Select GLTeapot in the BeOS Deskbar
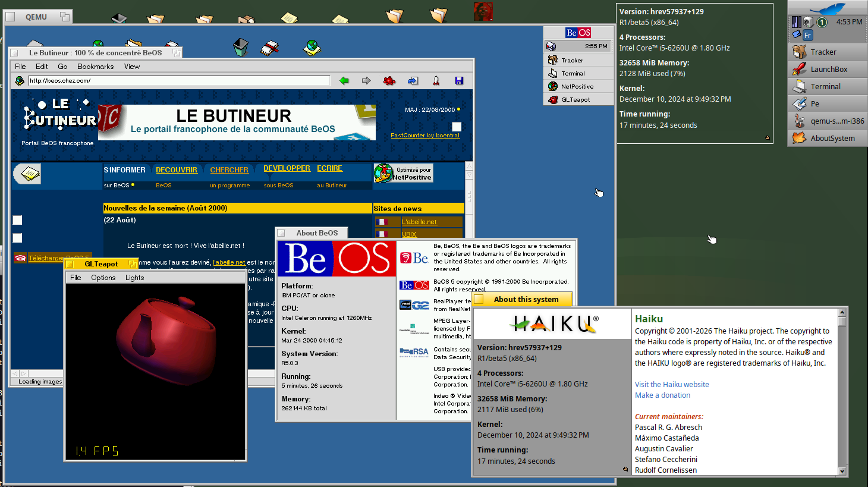The width and height of the screenshot is (868, 487). pos(578,99)
